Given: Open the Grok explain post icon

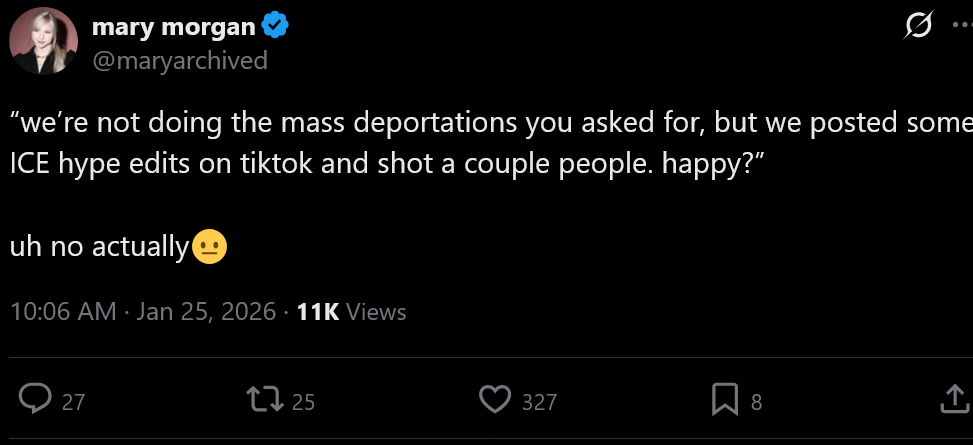Looking at the screenshot, I should (917, 27).
